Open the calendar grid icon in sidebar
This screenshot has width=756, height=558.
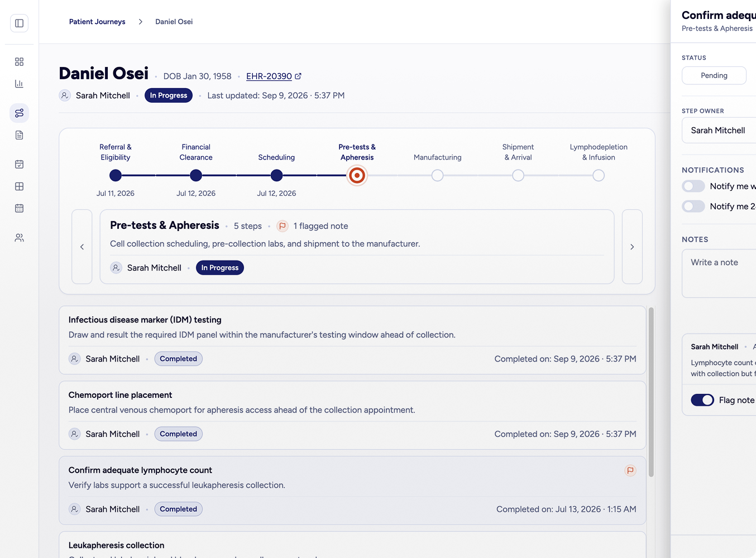(19, 208)
